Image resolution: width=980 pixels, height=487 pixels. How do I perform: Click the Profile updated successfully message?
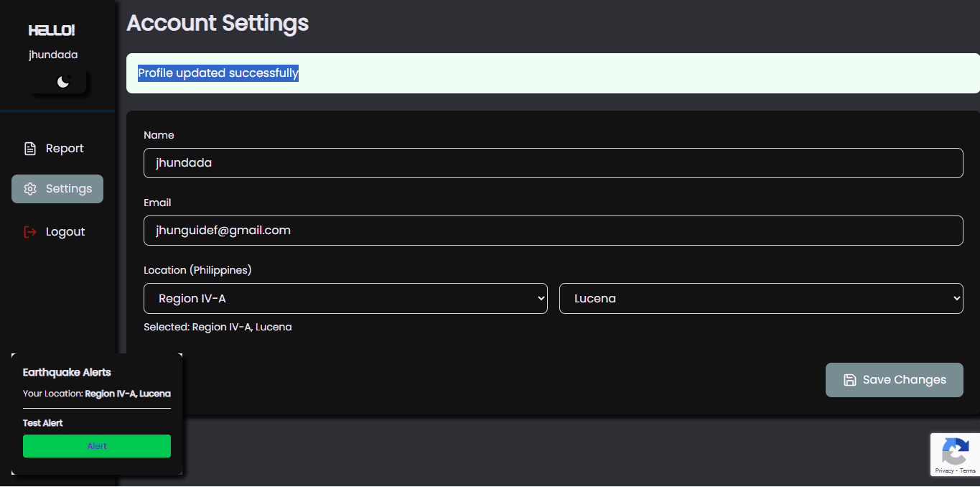pyautogui.click(x=218, y=73)
